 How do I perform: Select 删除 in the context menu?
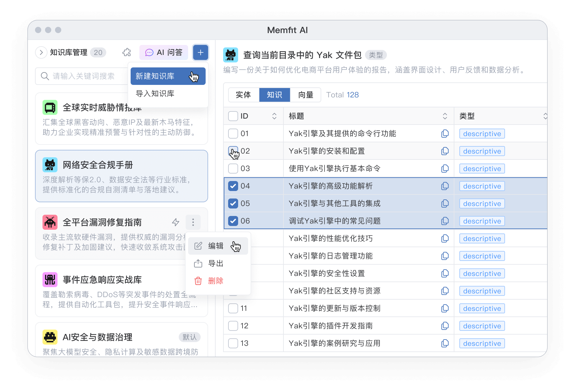point(215,281)
